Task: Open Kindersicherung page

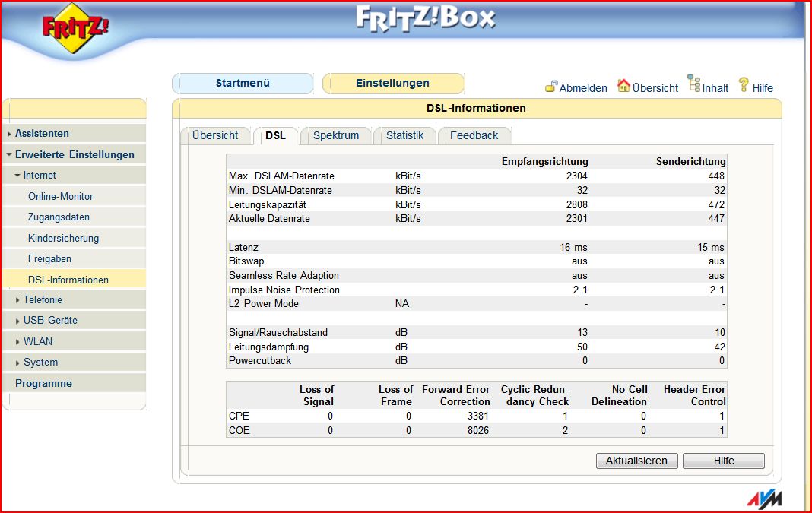Action: pos(63,238)
